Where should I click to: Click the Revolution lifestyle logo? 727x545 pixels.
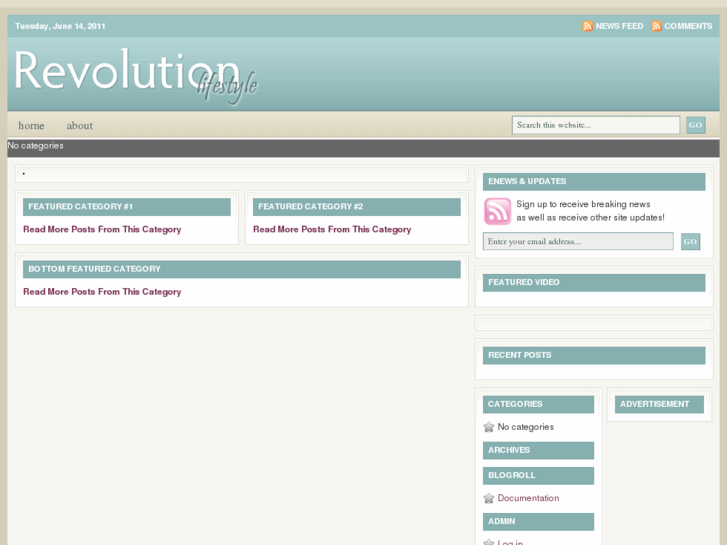(x=135, y=75)
